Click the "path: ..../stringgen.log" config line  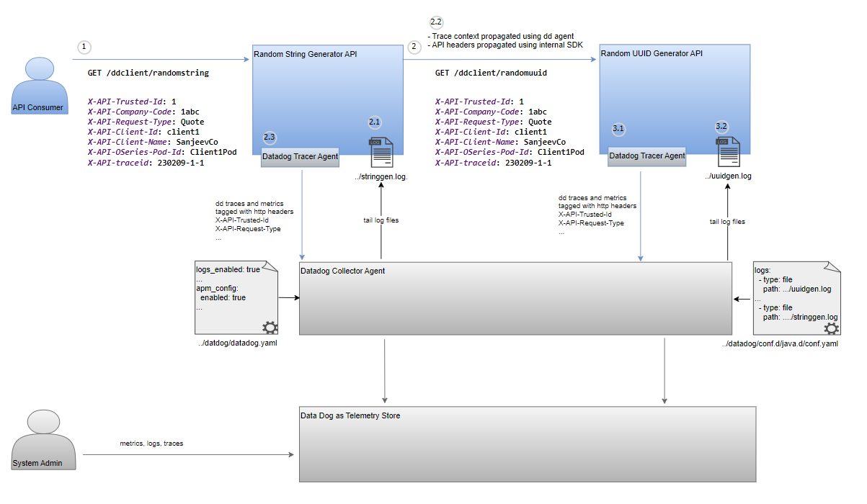(800, 317)
